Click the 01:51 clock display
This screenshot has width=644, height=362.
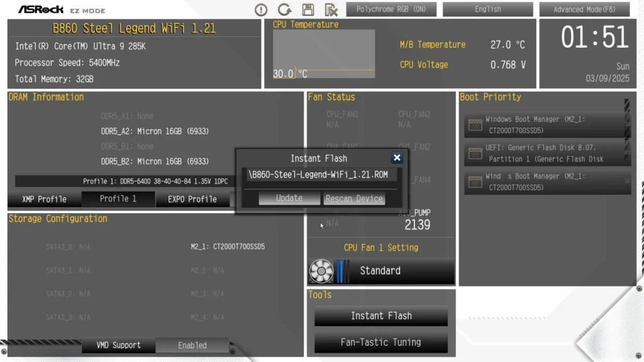point(595,37)
